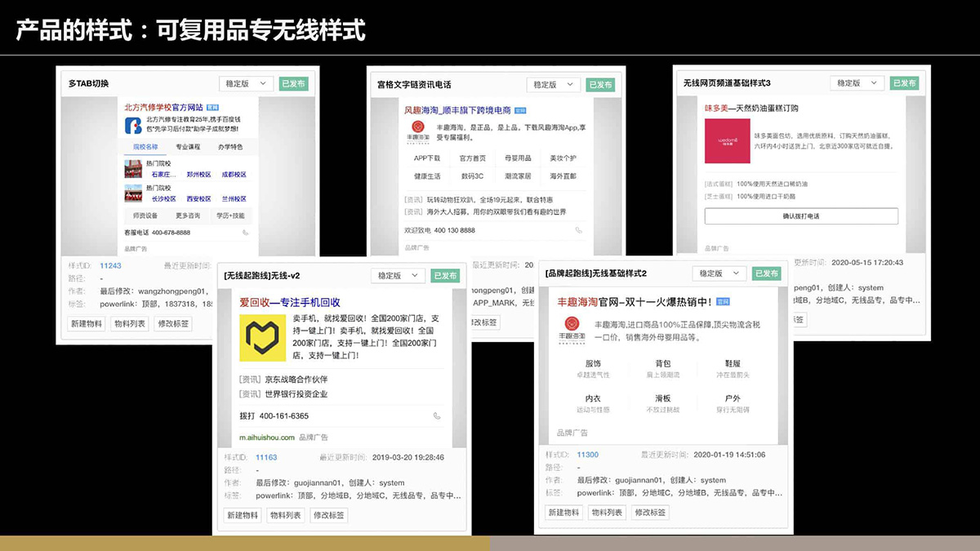This screenshot has height=551, width=980.
Task: Click the phone icon beside 400-678-8888
Action: (x=245, y=233)
